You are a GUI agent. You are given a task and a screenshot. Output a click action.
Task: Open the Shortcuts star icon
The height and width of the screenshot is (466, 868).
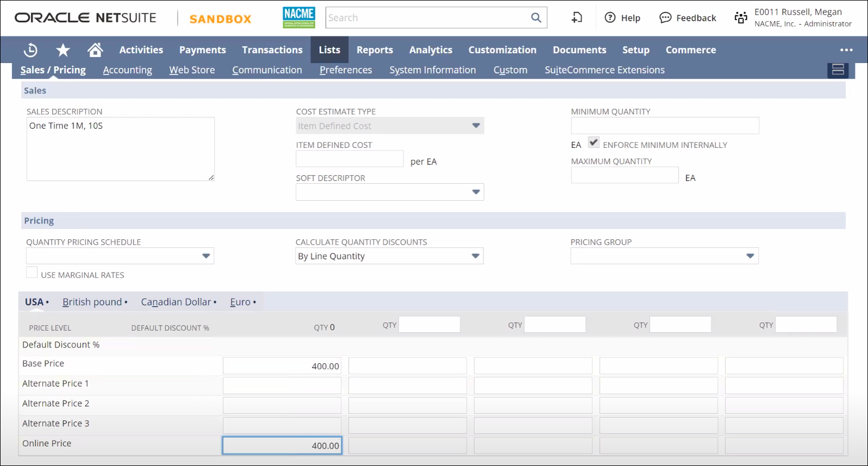click(x=63, y=50)
